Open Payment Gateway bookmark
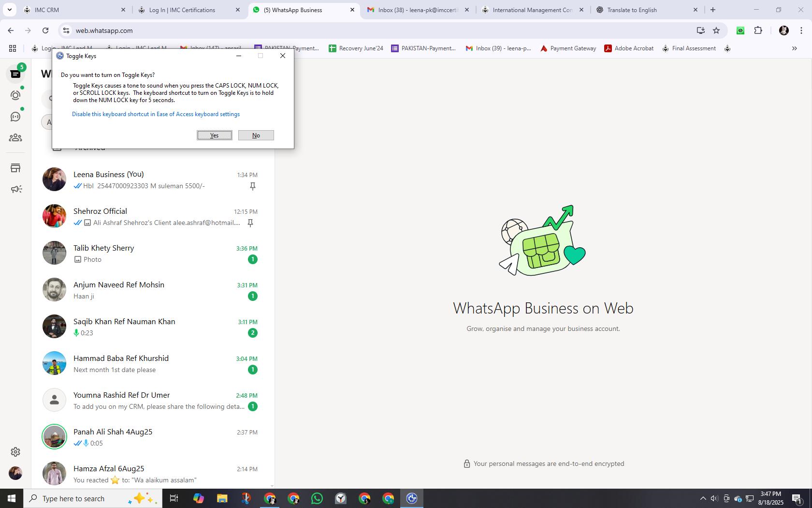The height and width of the screenshot is (508, 812). [x=568, y=48]
